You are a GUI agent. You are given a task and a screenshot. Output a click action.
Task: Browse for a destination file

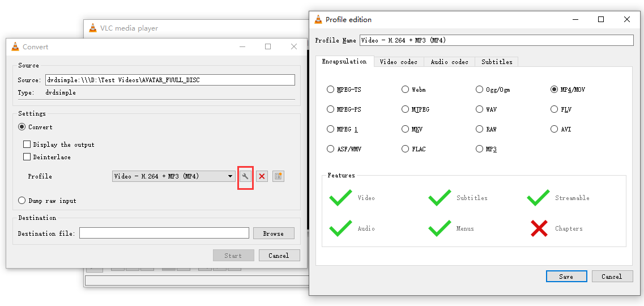click(274, 233)
